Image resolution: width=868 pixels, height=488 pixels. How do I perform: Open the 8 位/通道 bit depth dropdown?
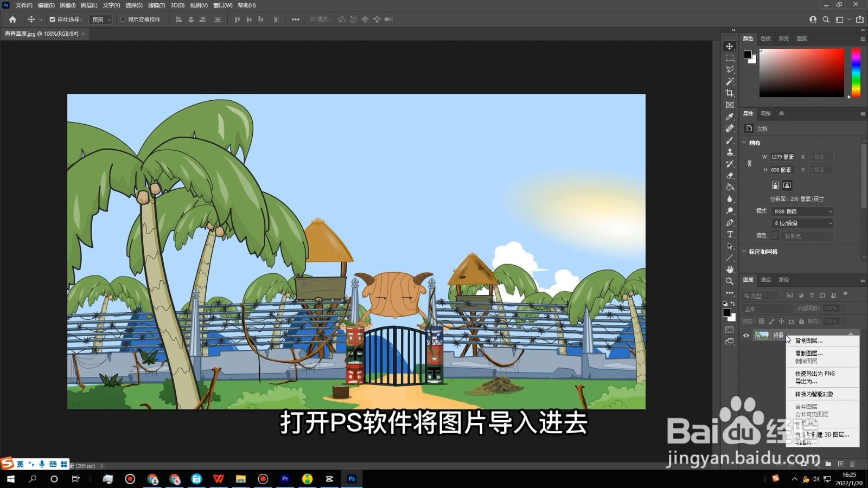[802, 223]
